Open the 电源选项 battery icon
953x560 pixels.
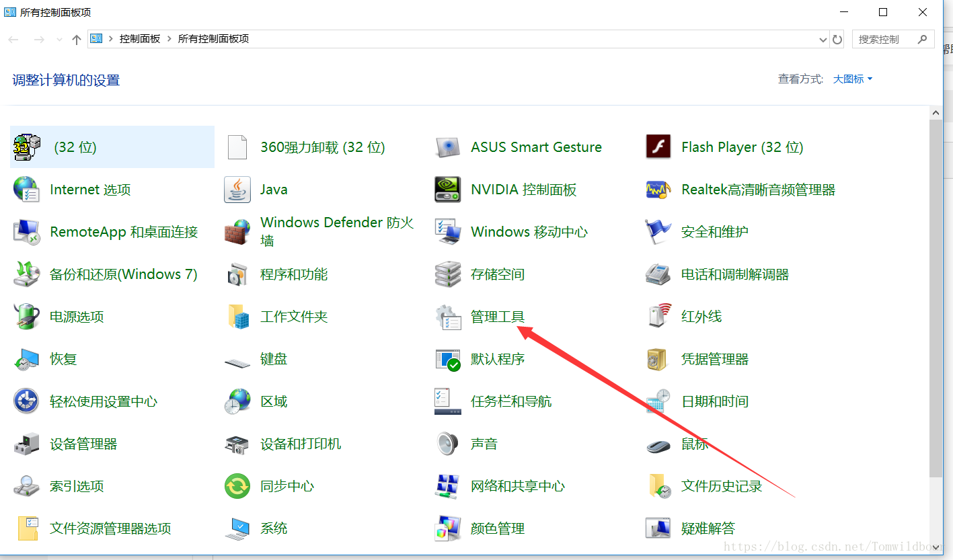(x=27, y=317)
